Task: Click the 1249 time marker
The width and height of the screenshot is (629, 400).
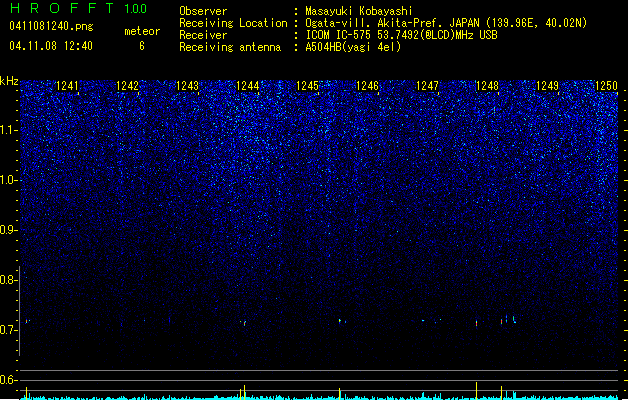Action: 547,86
